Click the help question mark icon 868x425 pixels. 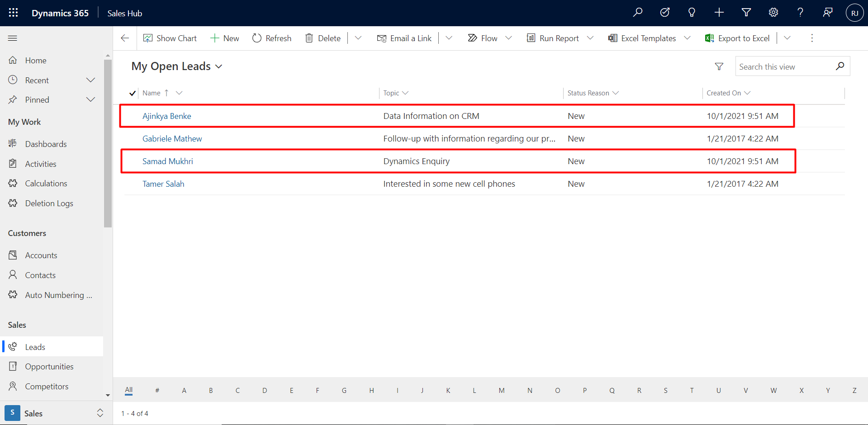coord(801,13)
